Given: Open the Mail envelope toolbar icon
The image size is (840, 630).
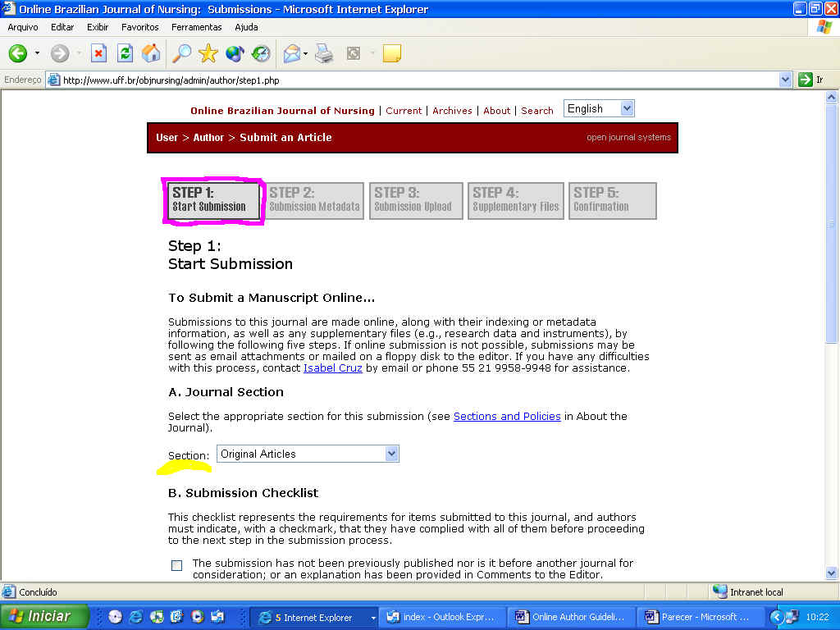Looking at the screenshot, I should point(291,54).
